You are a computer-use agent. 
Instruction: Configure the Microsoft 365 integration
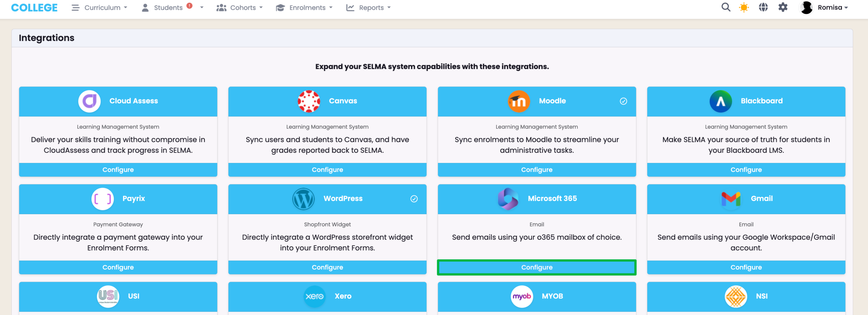pos(537,267)
